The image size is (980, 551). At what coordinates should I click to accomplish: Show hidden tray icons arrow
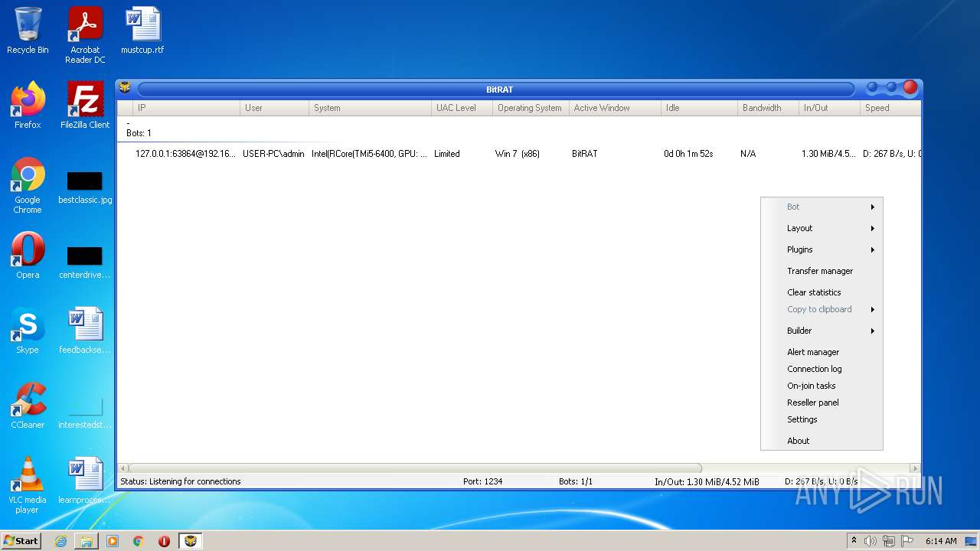coord(854,541)
